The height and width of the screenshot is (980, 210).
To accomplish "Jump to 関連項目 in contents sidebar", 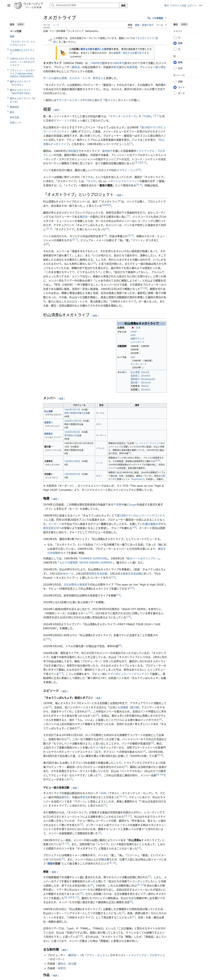I will [15, 107].
